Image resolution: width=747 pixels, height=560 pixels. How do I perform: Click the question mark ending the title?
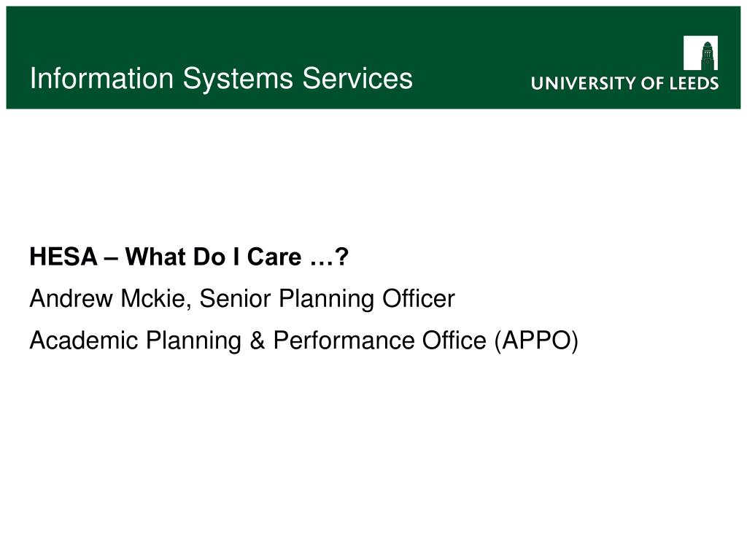pos(341,257)
